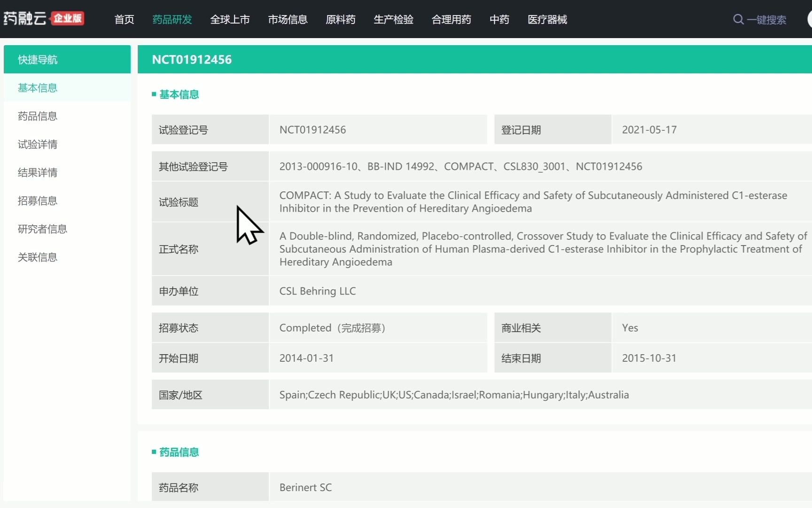This screenshot has width=812, height=508.
Task: Click the drug name Berinert SC
Action: click(305, 487)
